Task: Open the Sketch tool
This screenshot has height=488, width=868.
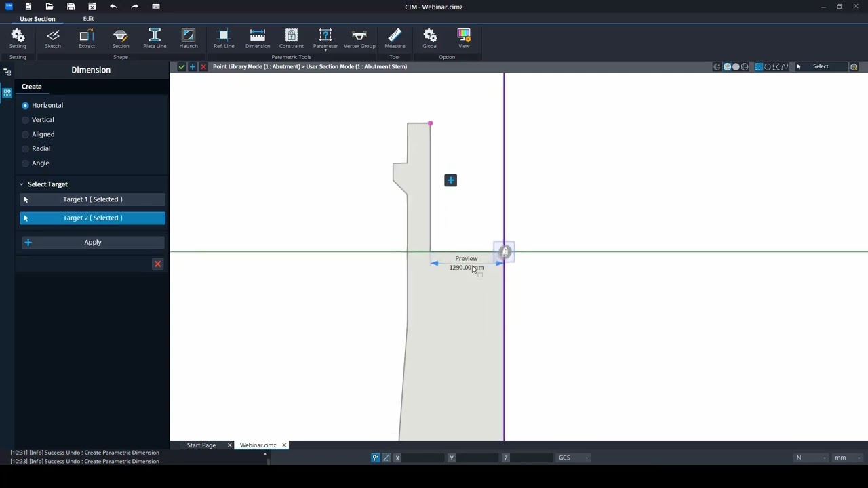Action: pyautogui.click(x=53, y=39)
